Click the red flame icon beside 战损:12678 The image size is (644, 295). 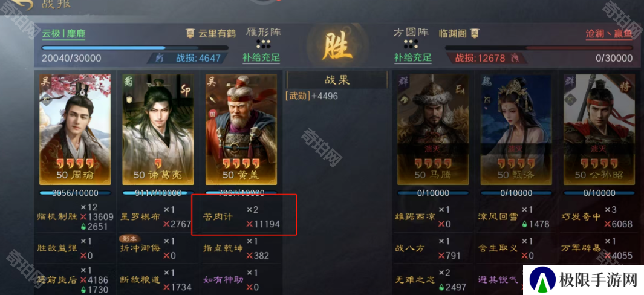(514, 58)
